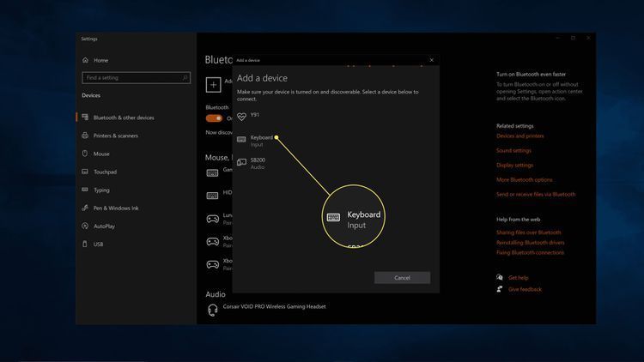Click the Home icon in Settings sidebar
Viewport: 644px width, 362px height.
pyautogui.click(x=85, y=60)
